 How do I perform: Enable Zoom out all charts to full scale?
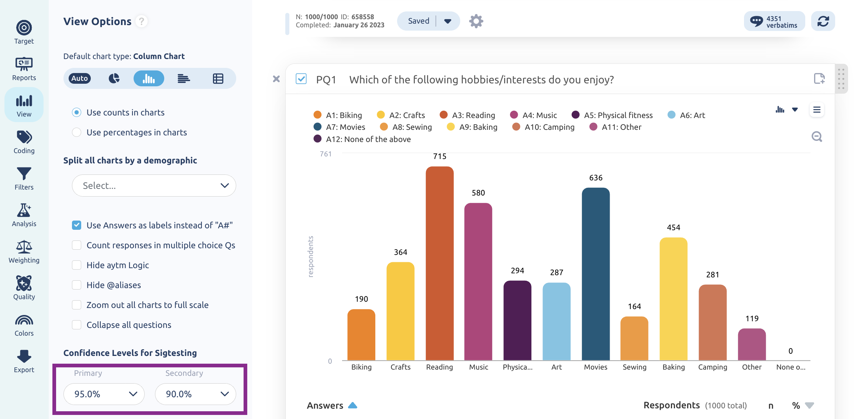point(76,305)
